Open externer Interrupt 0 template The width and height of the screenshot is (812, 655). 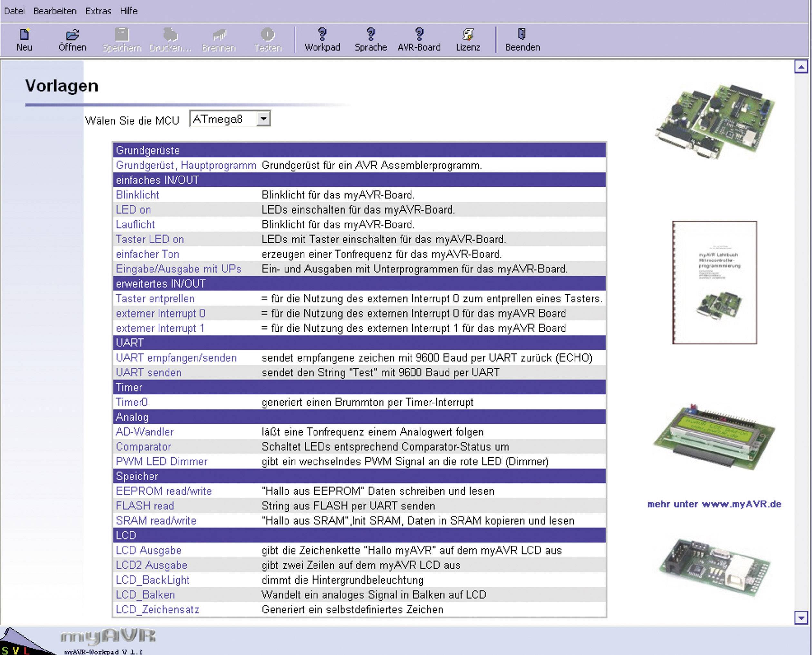160,313
